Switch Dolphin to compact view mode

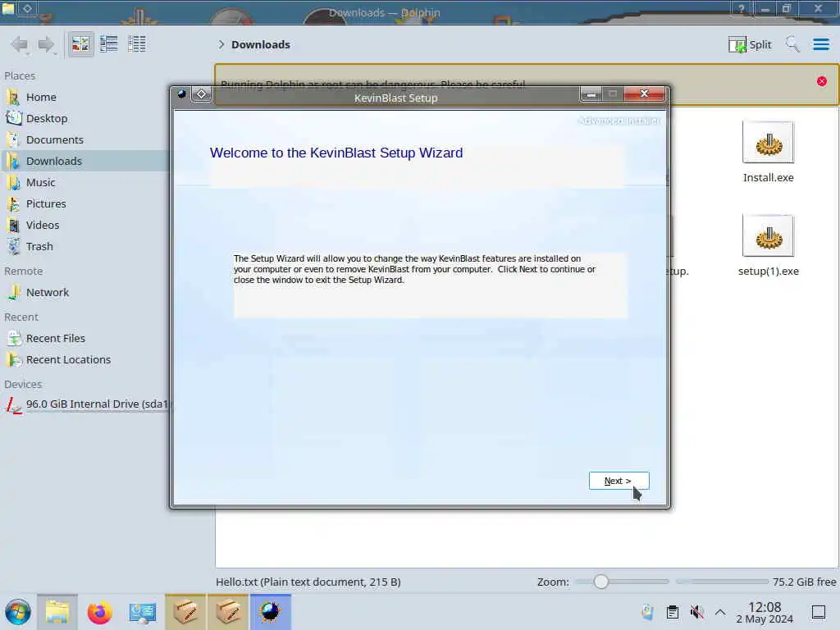(x=109, y=44)
